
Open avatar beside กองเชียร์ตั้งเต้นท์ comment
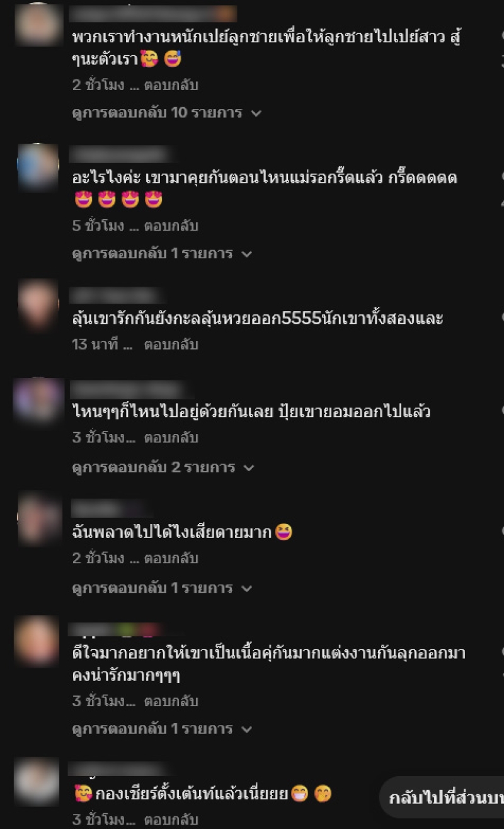point(38,782)
